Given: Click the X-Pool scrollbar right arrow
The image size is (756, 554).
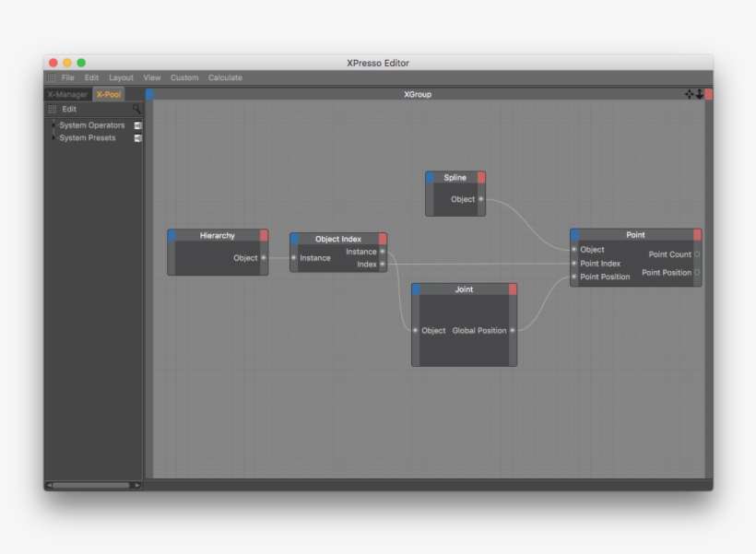Looking at the screenshot, I should 137,485.
